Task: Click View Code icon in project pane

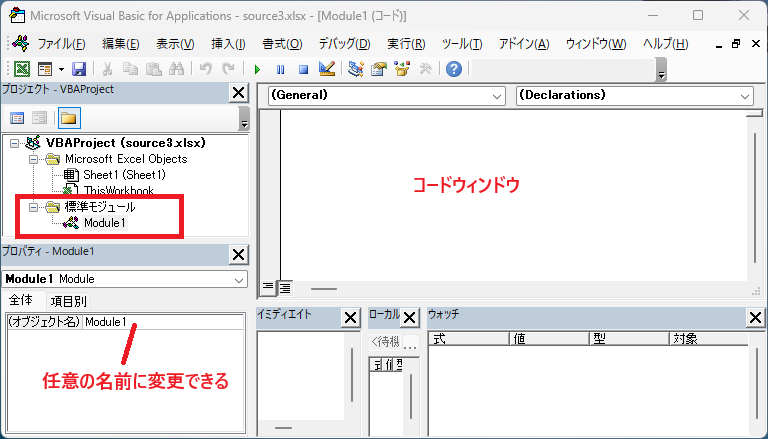Action: coord(17,118)
